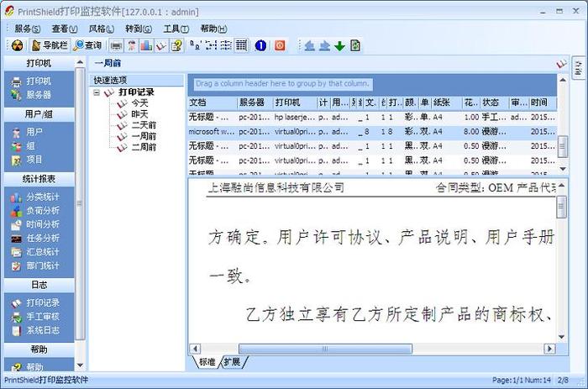
Task: Open the 转到(G) menu
Action: pyautogui.click(x=139, y=29)
